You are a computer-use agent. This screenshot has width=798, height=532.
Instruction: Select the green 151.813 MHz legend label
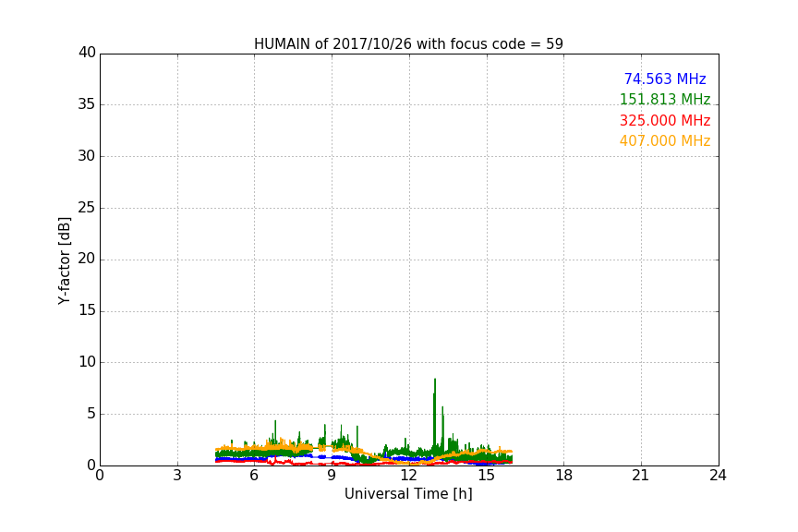click(x=665, y=99)
